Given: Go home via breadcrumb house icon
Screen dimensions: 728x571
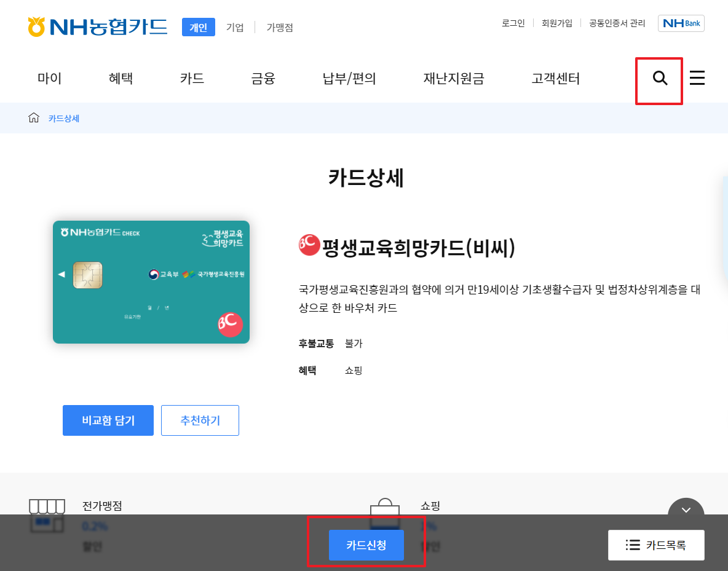Looking at the screenshot, I should [x=34, y=118].
